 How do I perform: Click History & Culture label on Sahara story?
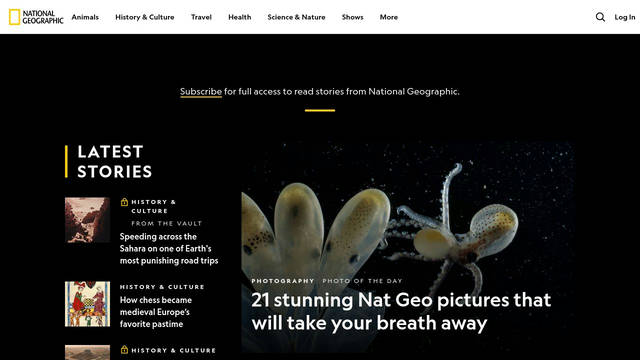pos(153,206)
